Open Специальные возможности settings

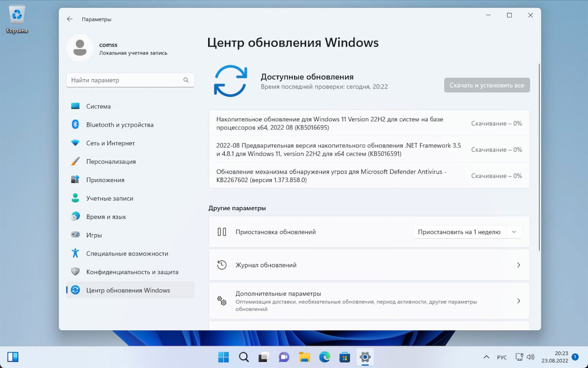130,254
